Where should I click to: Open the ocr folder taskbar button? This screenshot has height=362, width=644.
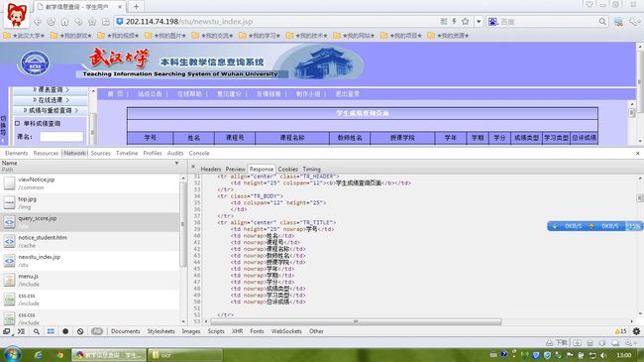[185, 355]
